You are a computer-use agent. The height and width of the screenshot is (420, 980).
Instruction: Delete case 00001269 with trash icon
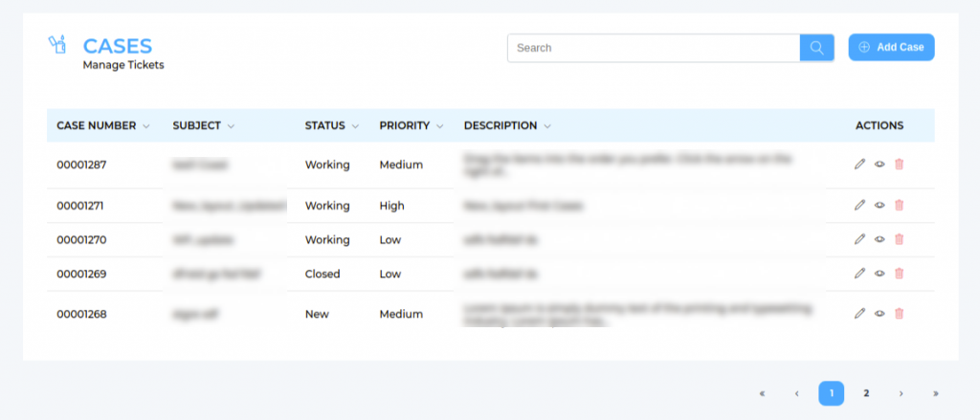click(899, 274)
